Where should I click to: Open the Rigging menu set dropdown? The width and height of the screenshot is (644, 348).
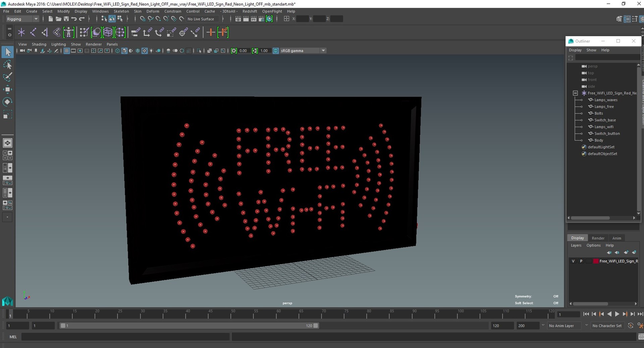click(x=22, y=19)
